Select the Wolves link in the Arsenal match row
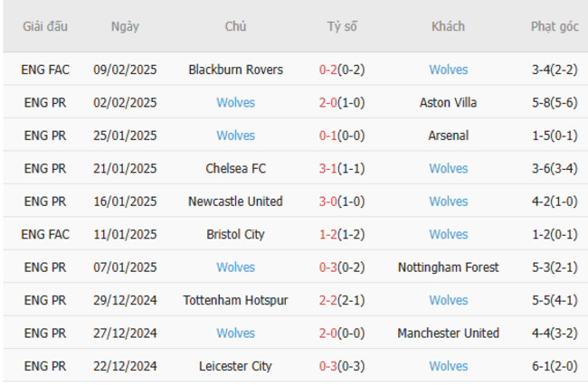588x385 pixels. (235, 136)
